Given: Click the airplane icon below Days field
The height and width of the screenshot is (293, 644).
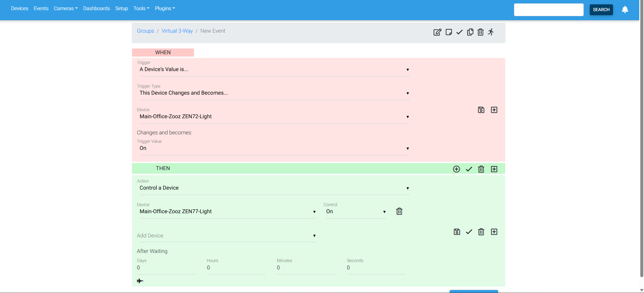Looking at the screenshot, I should (x=140, y=281).
